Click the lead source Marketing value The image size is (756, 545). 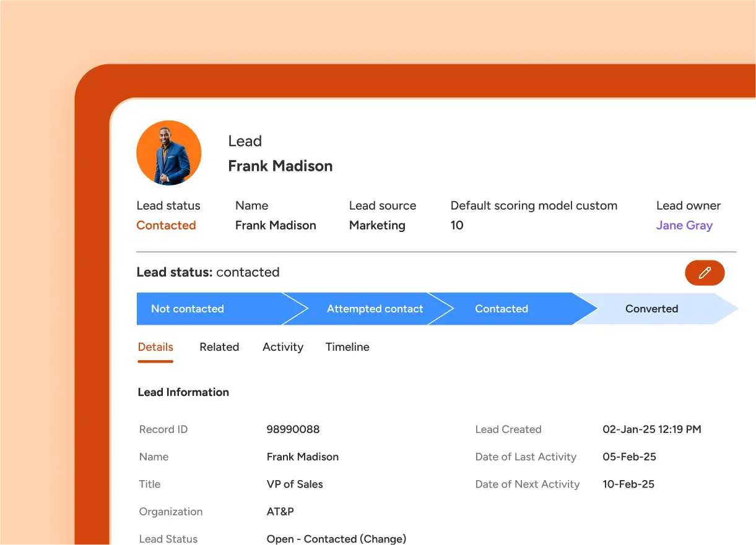tap(377, 225)
